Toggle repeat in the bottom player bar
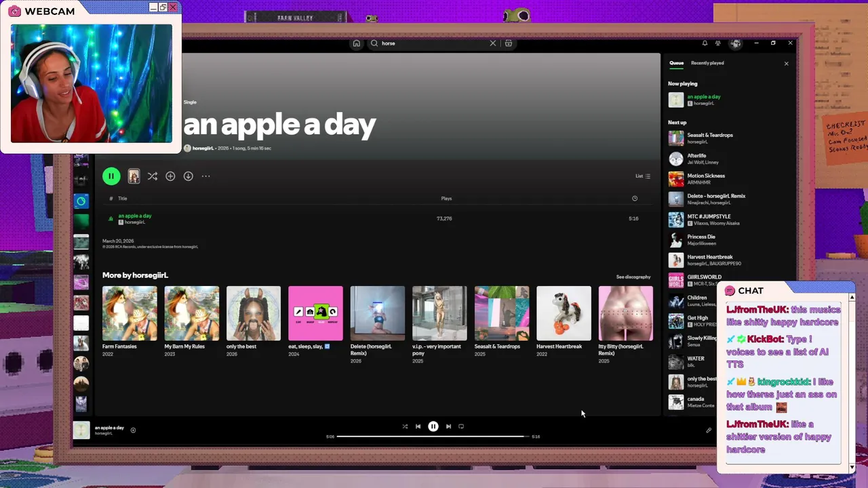 [461, 426]
